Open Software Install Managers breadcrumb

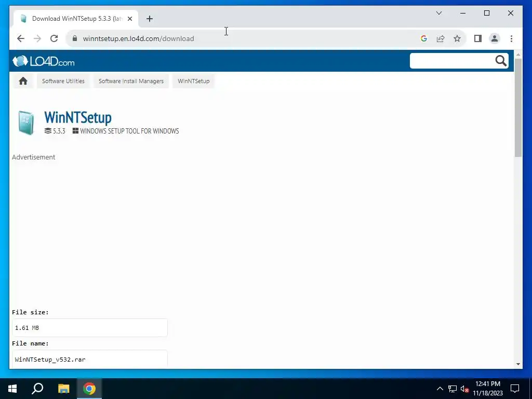tap(131, 81)
